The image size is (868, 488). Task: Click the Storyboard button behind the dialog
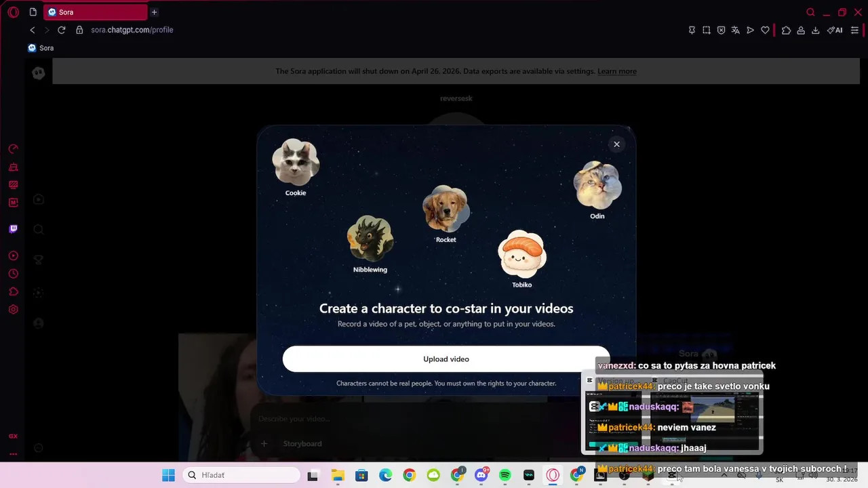[302, 443]
